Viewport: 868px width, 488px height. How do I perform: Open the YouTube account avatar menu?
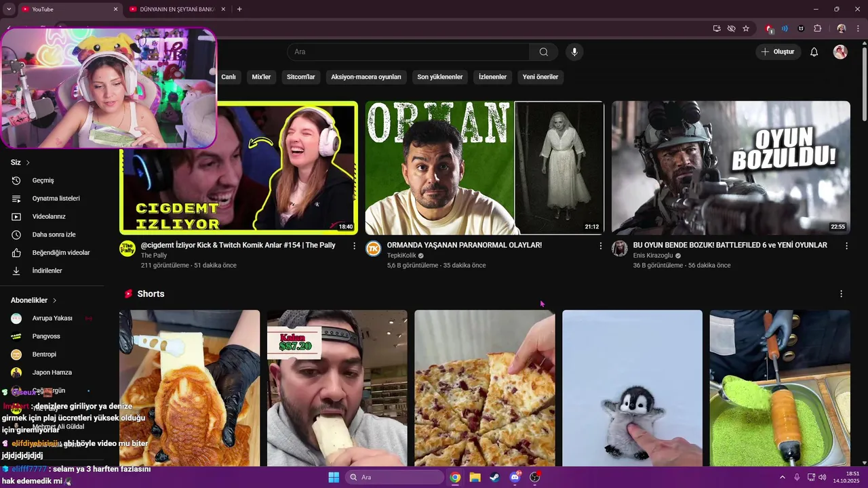click(840, 52)
